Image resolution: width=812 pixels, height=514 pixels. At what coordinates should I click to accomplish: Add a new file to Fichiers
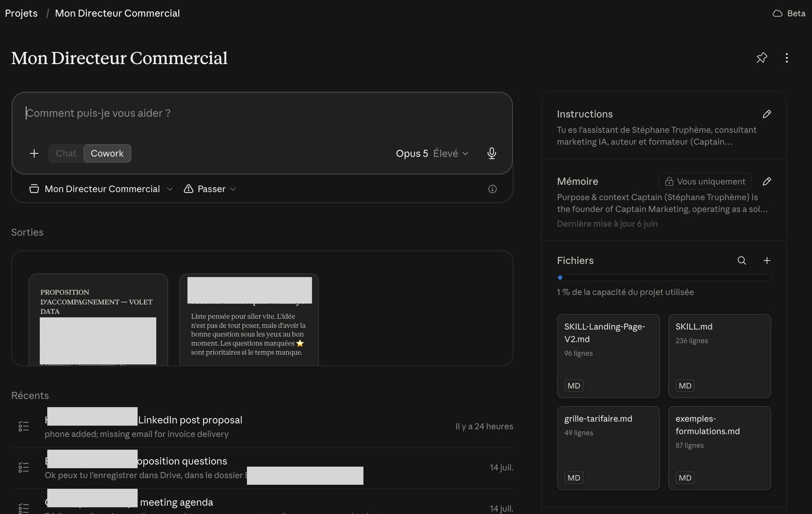(767, 261)
